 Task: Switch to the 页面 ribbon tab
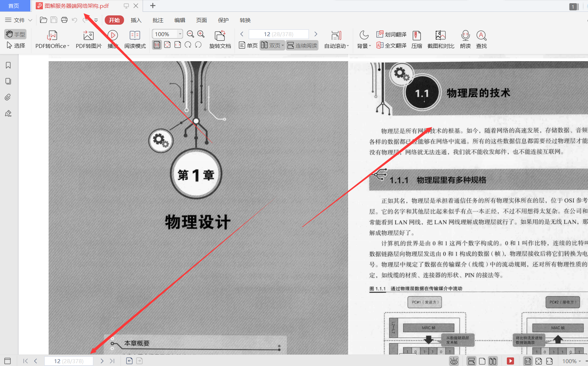coord(202,20)
